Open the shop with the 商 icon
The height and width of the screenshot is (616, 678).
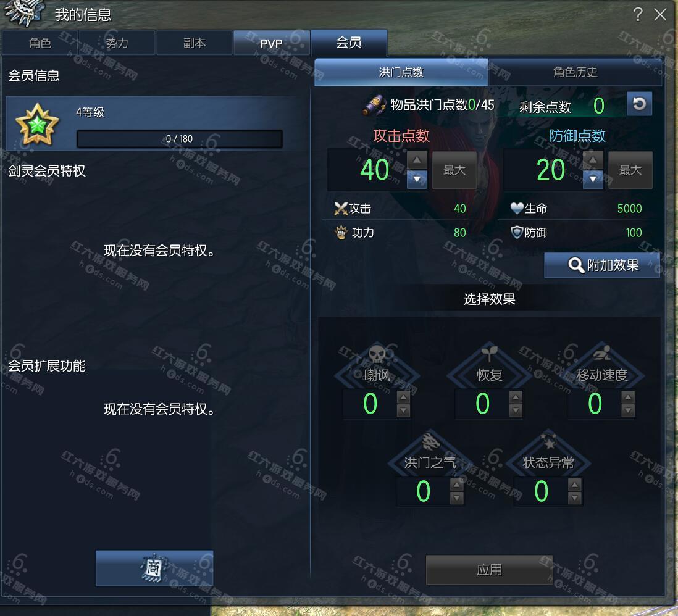tap(154, 568)
